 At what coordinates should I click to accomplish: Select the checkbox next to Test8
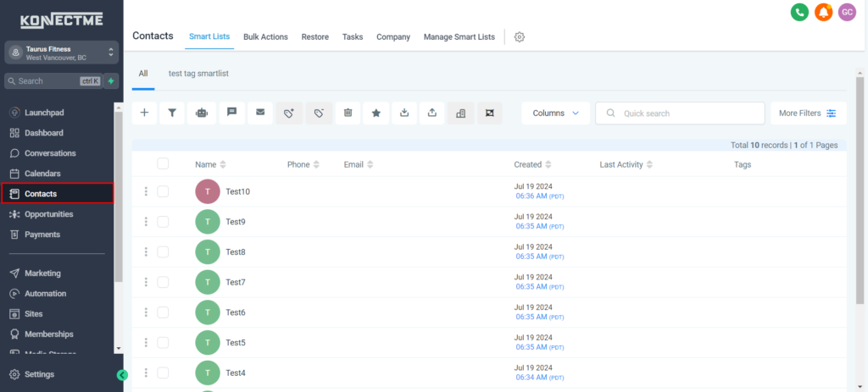163,252
